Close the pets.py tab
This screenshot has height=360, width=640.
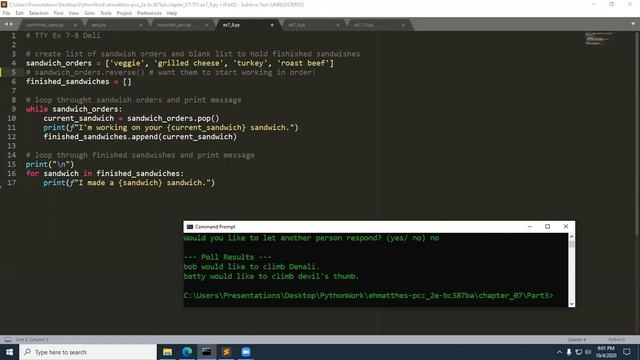pyautogui.click(x=141, y=25)
